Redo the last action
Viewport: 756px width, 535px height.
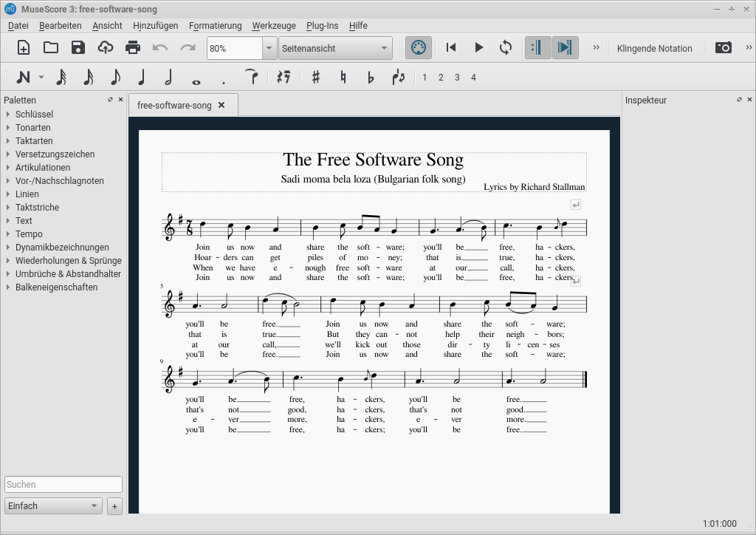188,48
